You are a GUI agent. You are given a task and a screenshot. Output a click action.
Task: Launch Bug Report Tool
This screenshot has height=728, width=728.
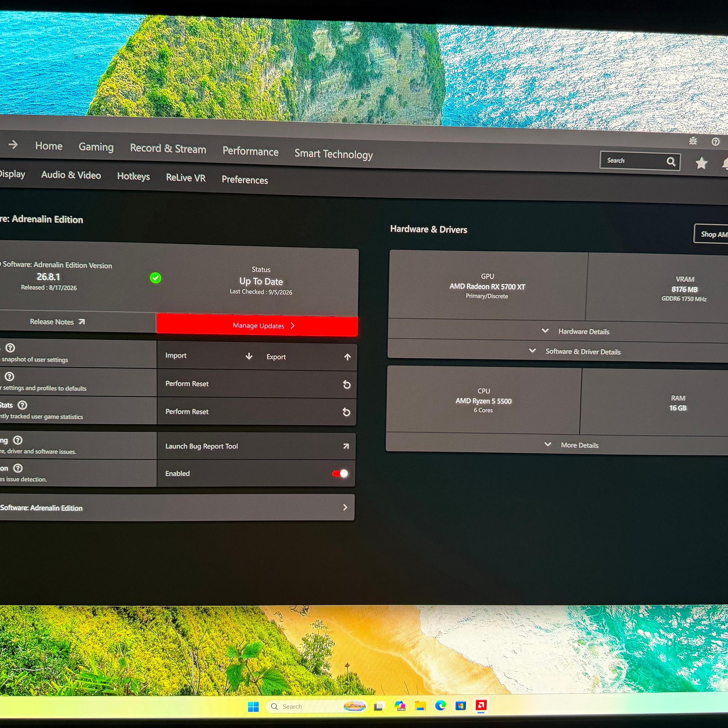pos(256,446)
